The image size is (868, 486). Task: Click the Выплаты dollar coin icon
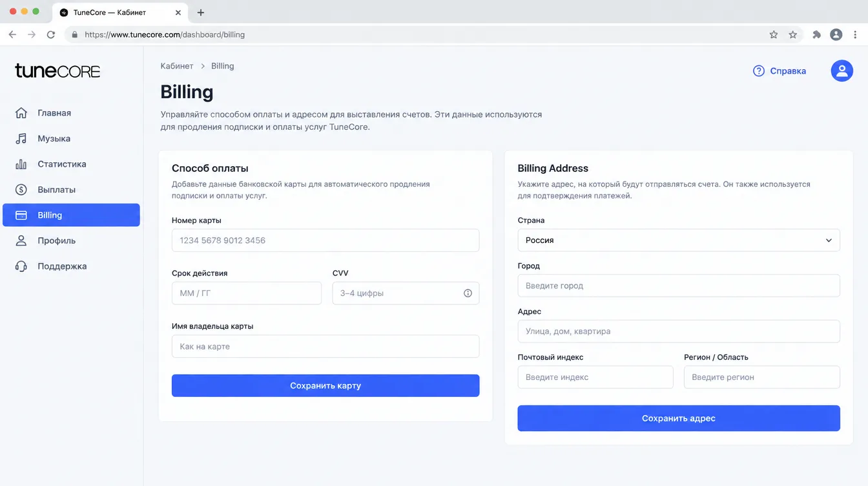pos(21,189)
